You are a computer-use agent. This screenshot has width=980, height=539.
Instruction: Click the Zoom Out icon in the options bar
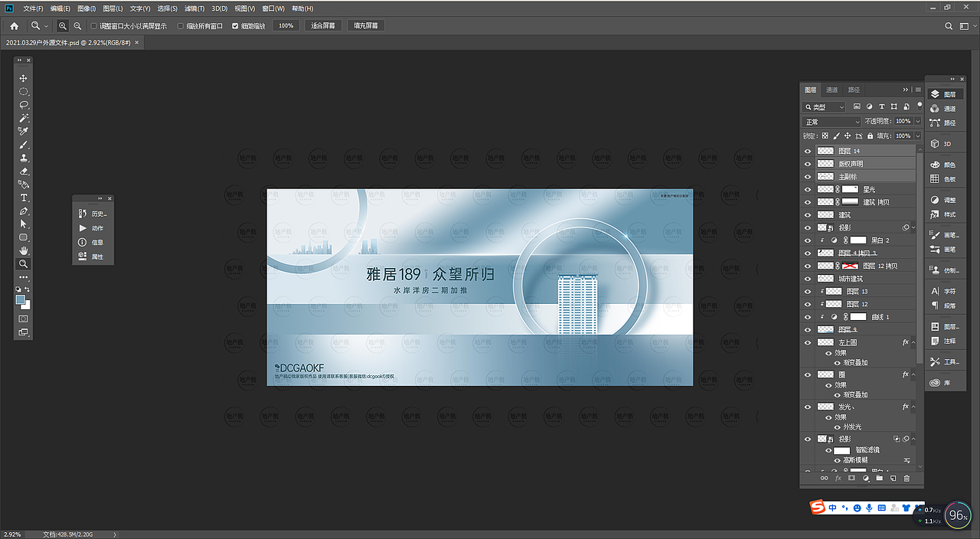(77, 25)
